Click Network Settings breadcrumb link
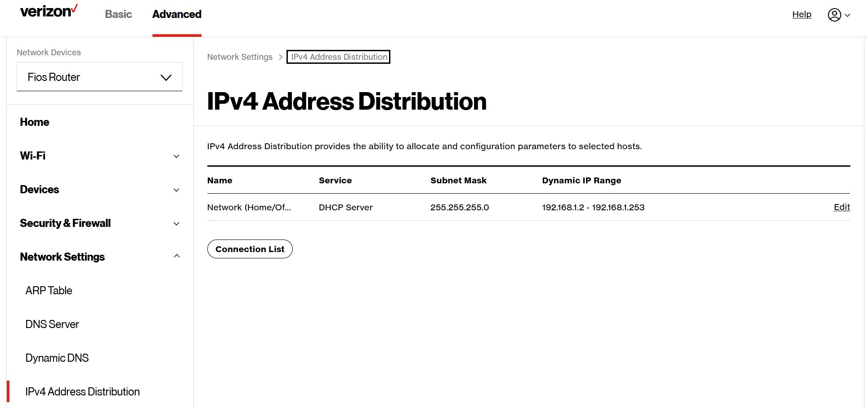Viewport: 868px width, 408px height. [x=240, y=57]
